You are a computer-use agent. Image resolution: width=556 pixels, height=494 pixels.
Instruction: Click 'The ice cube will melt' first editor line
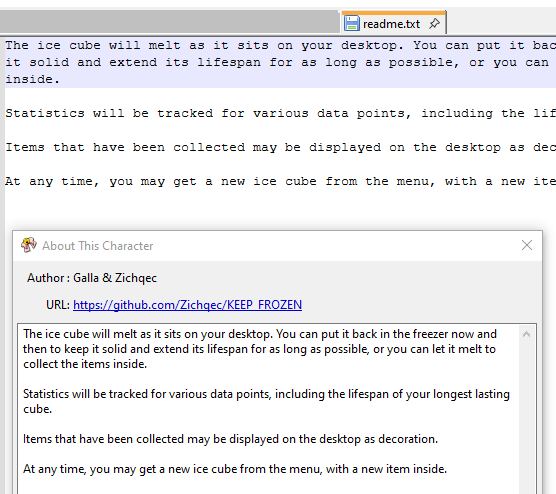[x=280, y=45]
